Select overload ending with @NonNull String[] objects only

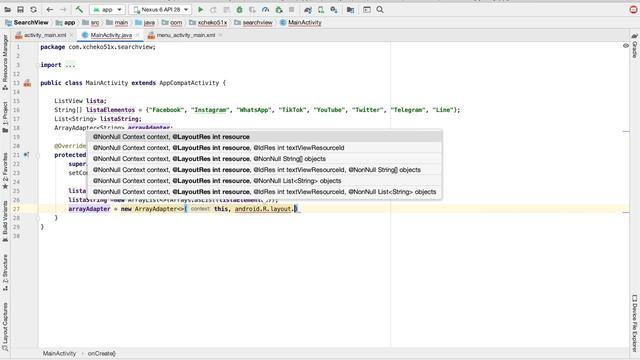click(x=265, y=159)
